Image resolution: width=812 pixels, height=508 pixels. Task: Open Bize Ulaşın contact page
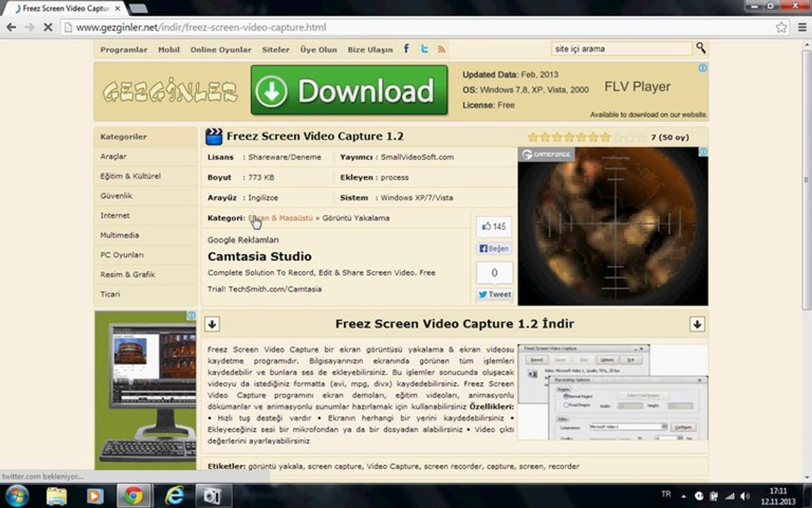(x=370, y=49)
